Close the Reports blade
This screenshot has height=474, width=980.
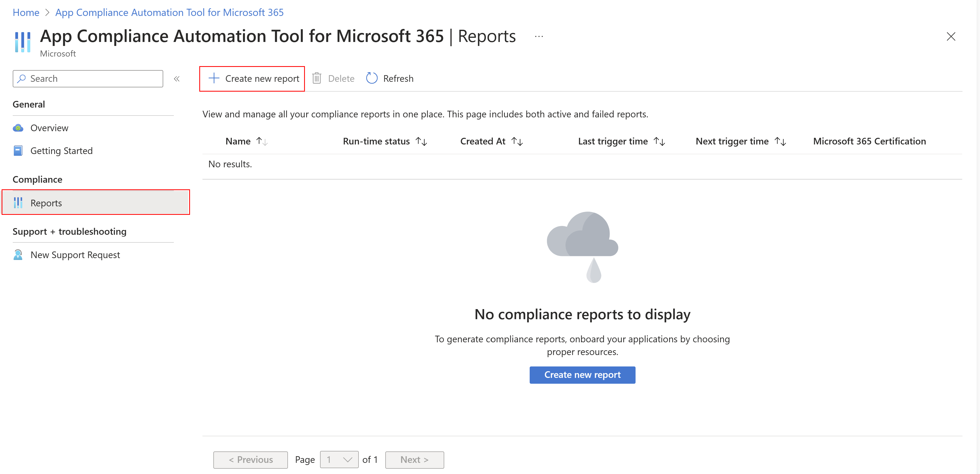pyautogui.click(x=951, y=37)
